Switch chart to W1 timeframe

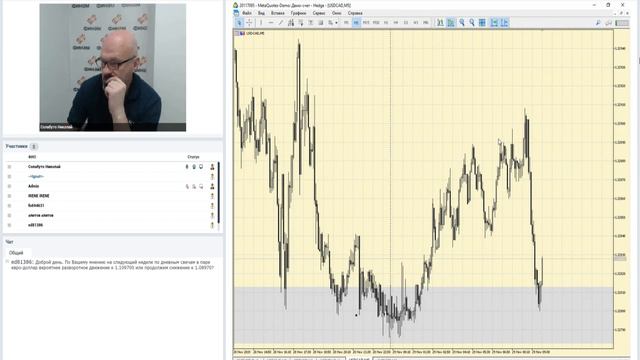click(416, 23)
